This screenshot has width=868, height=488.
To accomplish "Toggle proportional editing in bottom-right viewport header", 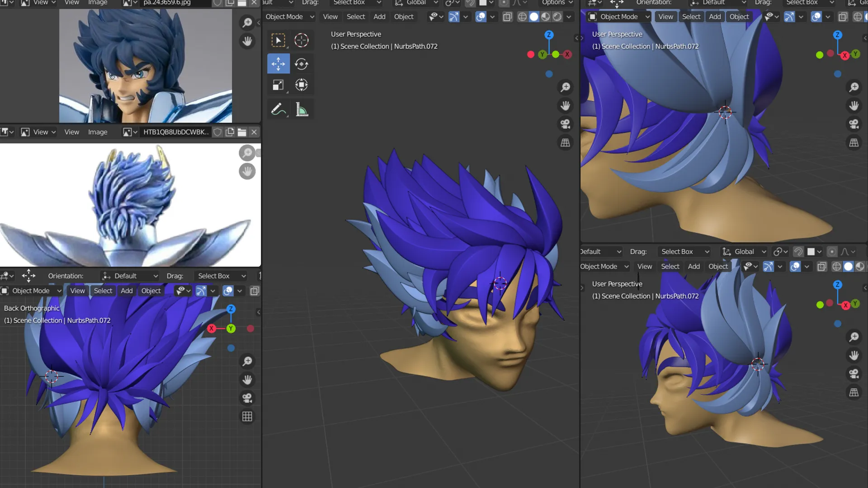I will (x=832, y=252).
